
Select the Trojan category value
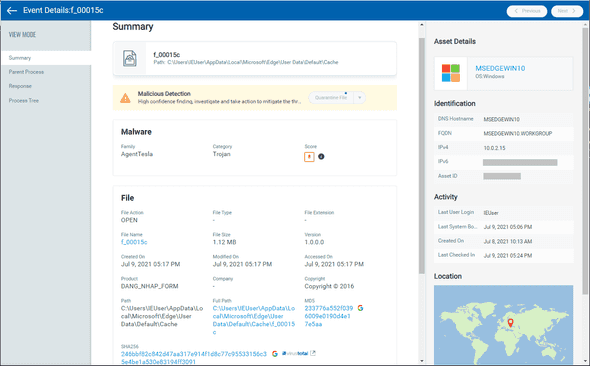point(222,154)
